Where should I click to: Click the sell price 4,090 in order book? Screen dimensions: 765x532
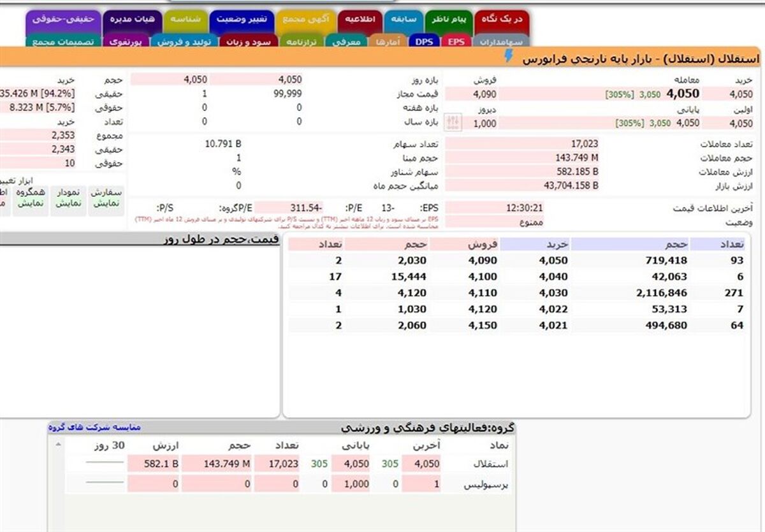(481, 260)
